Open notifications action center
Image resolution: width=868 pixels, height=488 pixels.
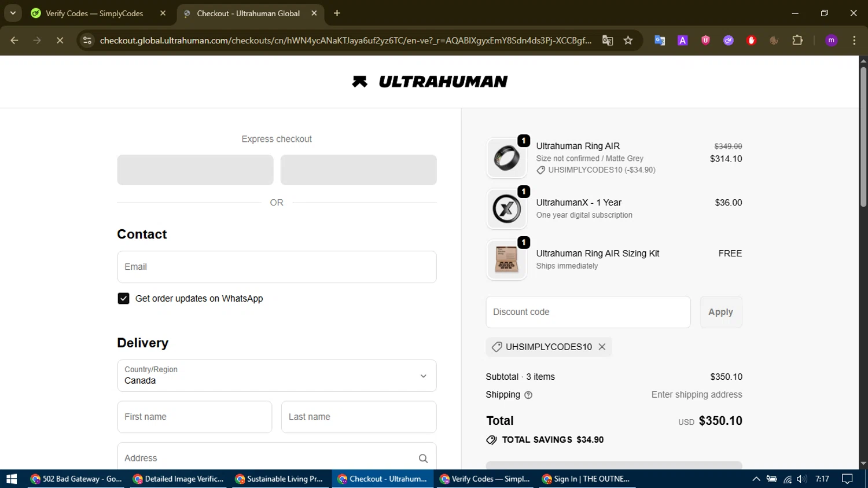coord(848,479)
